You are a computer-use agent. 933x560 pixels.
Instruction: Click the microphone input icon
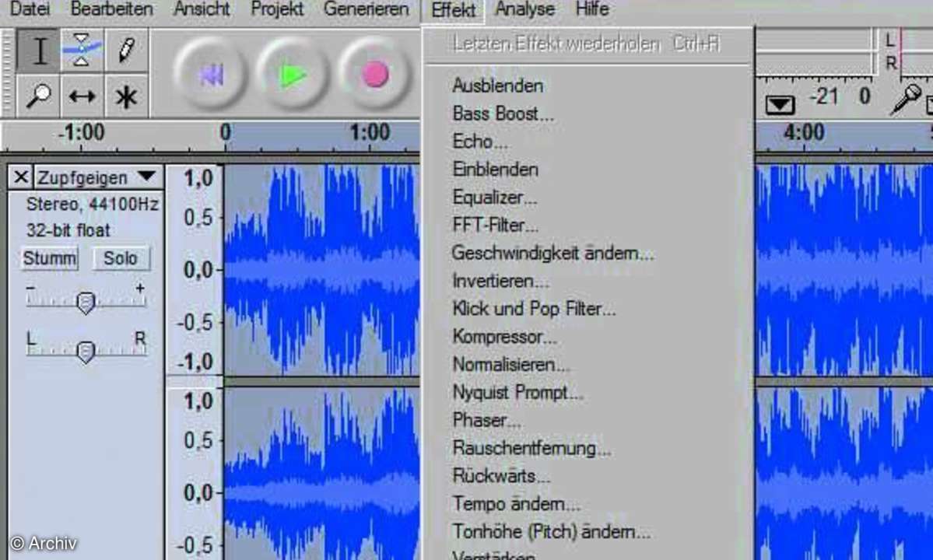pyautogui.click(x=906, y=100)
